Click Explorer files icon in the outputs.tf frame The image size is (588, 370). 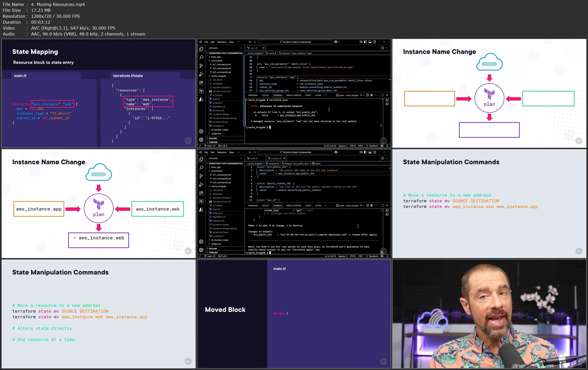201,159
